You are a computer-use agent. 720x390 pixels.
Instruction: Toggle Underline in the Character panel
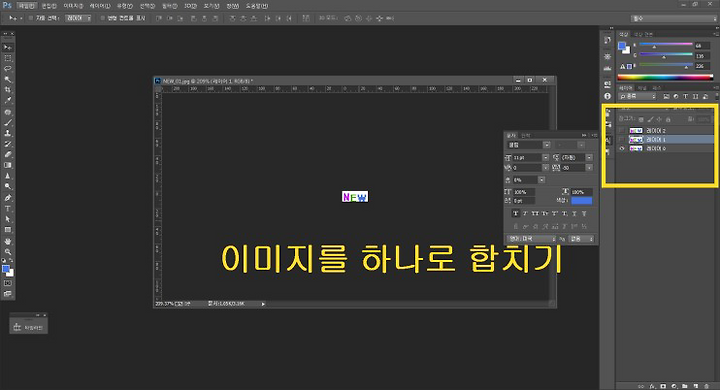pos(574,214)
